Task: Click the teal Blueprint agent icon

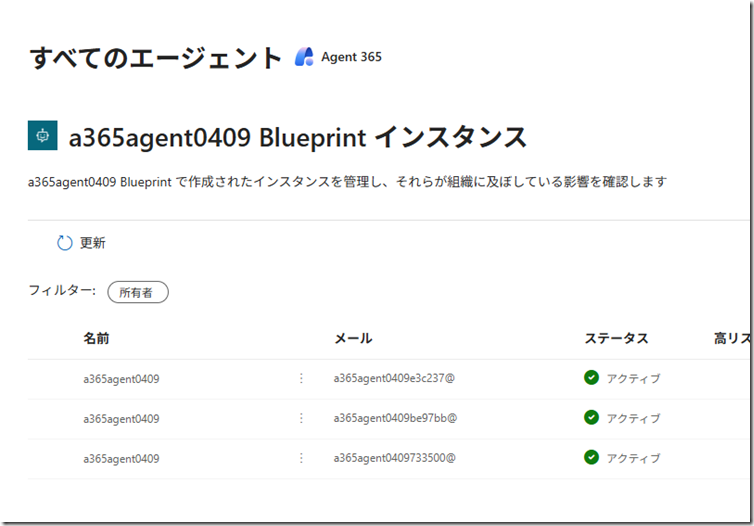Action: pos(42,136)
